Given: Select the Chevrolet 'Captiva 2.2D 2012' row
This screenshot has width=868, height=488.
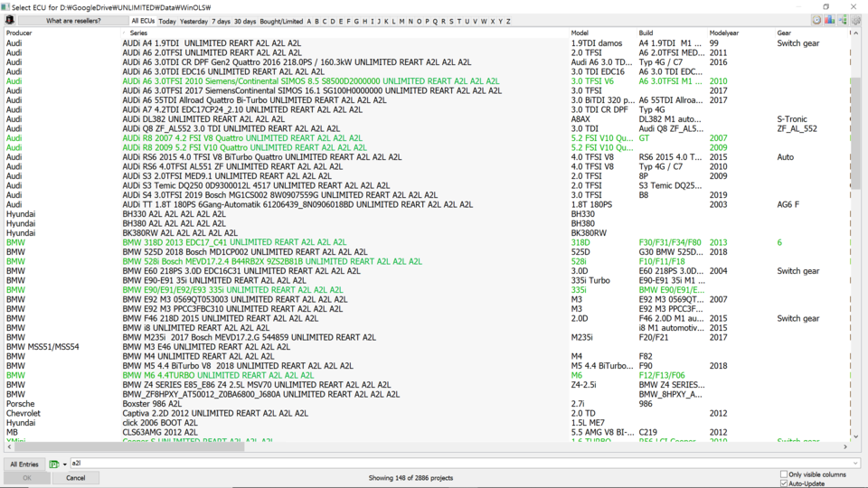Looking at the screenshot, I should click(426, 413).
